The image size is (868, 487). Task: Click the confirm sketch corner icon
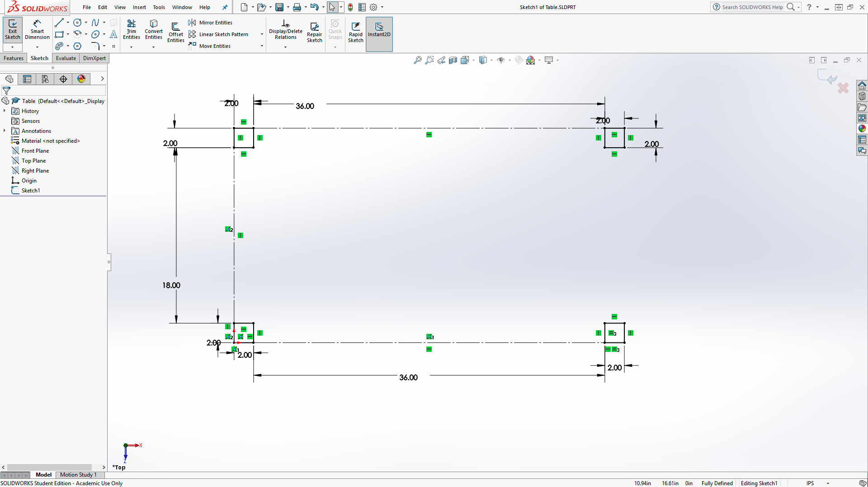click(x=827, y=77)
